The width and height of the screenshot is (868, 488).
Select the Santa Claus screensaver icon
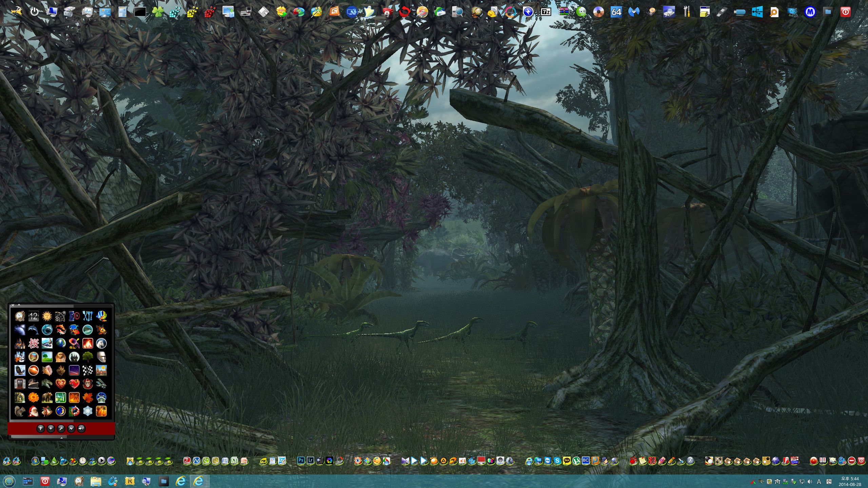pos(33,411)
